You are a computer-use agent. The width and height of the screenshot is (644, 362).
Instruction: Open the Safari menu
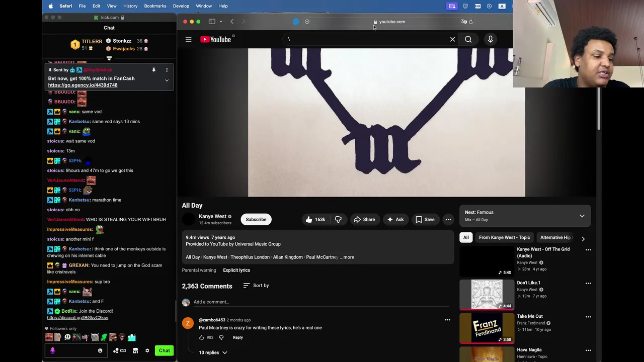[65, 6]
